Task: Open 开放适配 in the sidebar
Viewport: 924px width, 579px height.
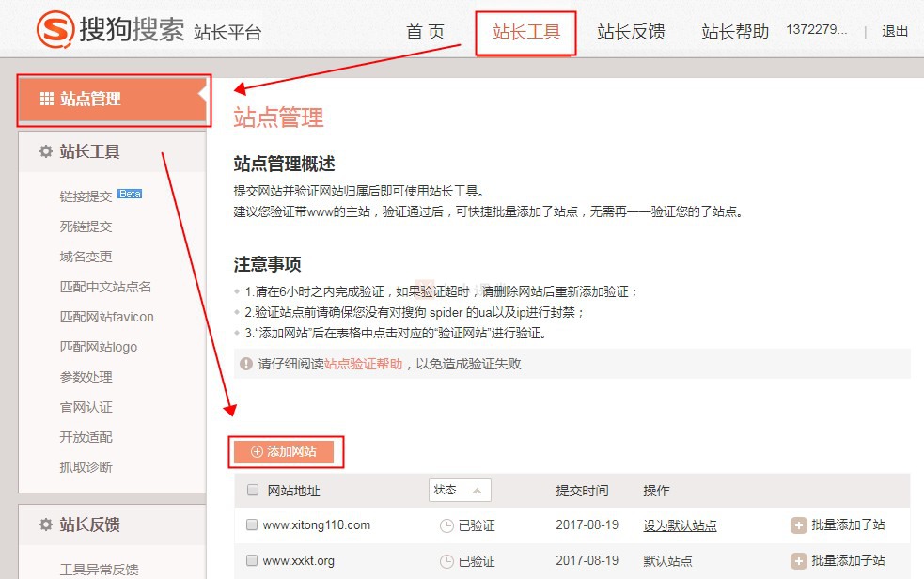Action: (86, 437)
